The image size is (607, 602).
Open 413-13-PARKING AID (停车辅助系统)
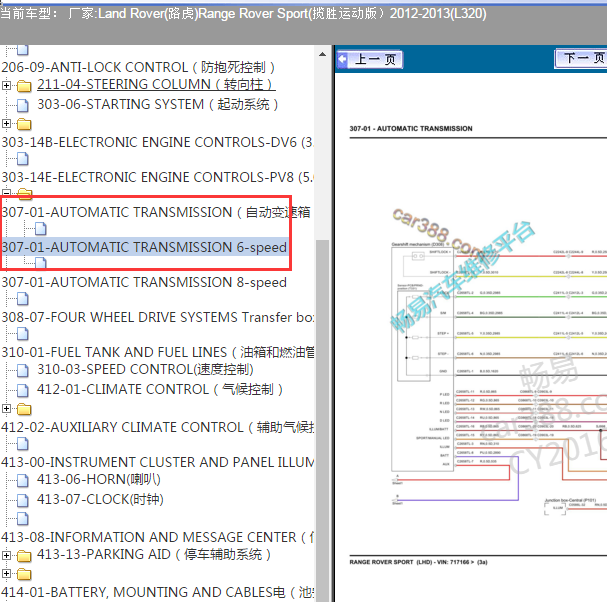(x=154, y=554)
